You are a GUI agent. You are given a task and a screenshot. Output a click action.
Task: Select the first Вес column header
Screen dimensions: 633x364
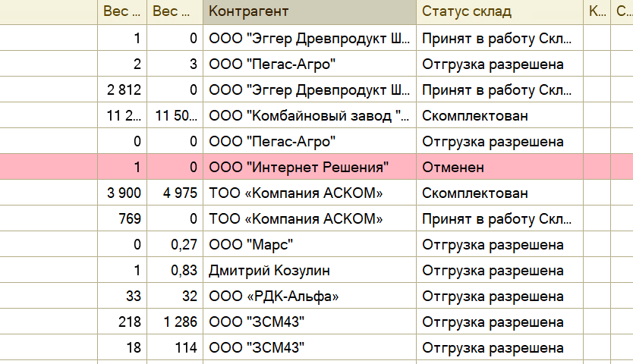pos(122,11)
